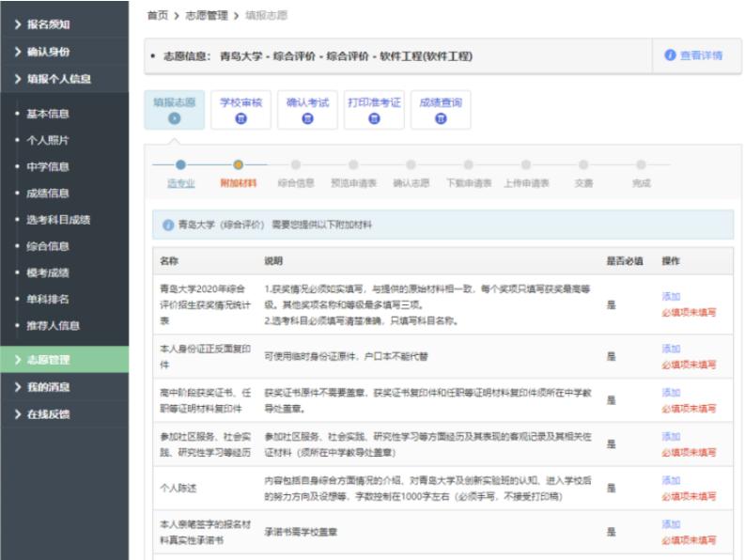Click 必填项未填写 warning in 个人陈述 row
The width and height of the screenshot is (745, 560).
tap(689, 496)
